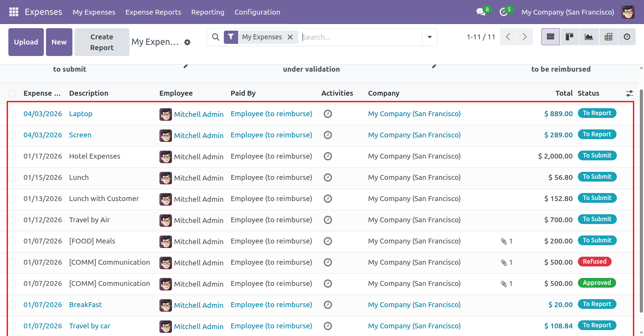This screenshot has height=336, width=644.
Task: Click the activity clock on Laptop row
Action: coord(328,114)
